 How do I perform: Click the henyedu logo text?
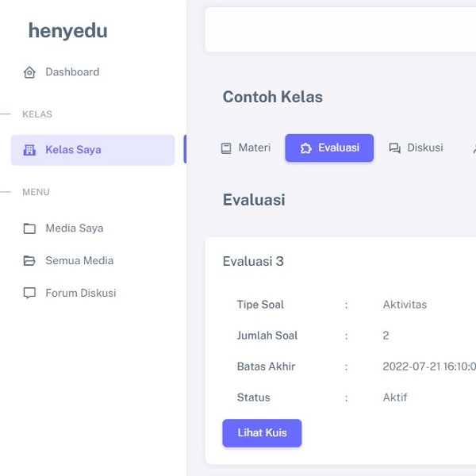tap(67, 31)
